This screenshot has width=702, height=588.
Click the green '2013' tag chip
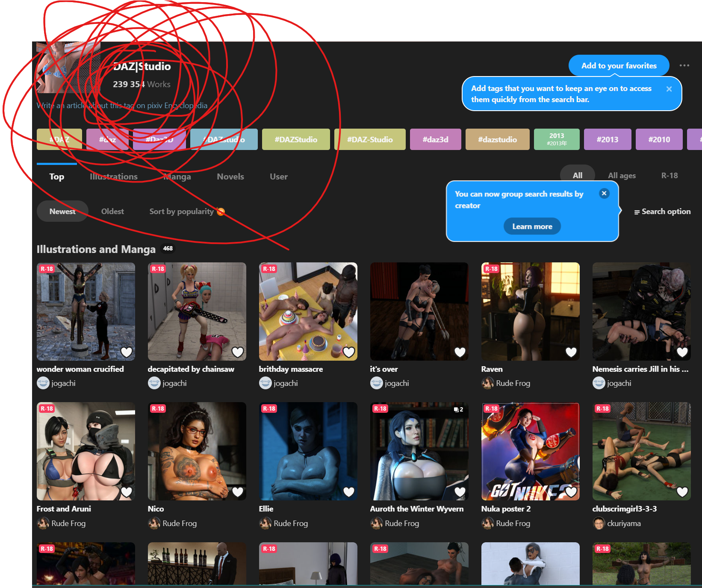click(x=557, y=139)
